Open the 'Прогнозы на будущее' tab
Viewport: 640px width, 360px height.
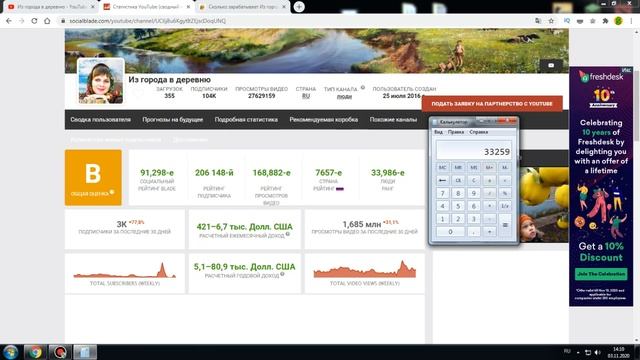pos(173,120)
